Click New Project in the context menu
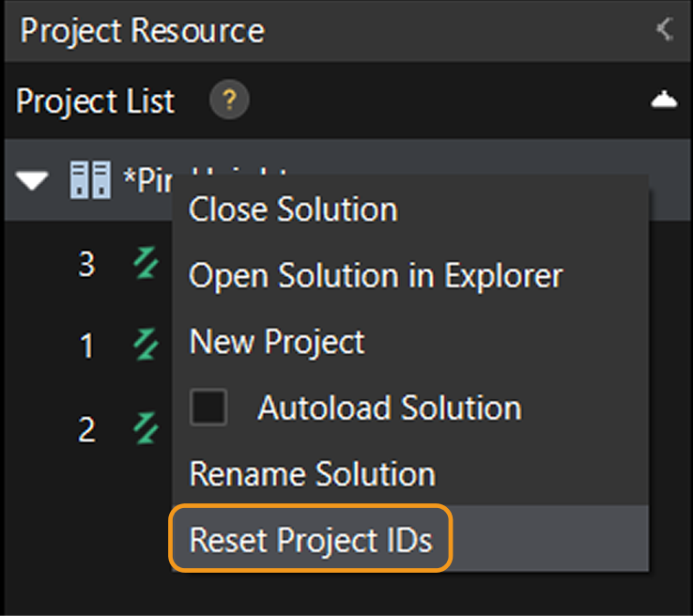693x616 pixels. pos(277,342)
